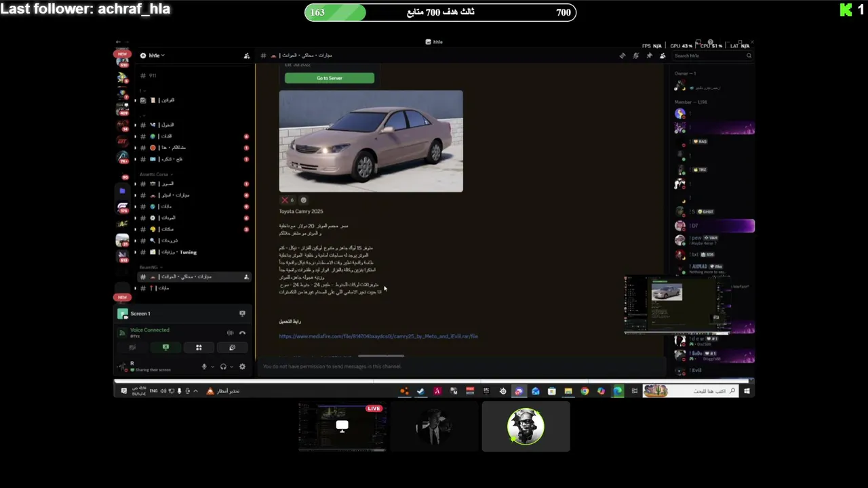Open the 911 channel

click(x=193, y=76)
